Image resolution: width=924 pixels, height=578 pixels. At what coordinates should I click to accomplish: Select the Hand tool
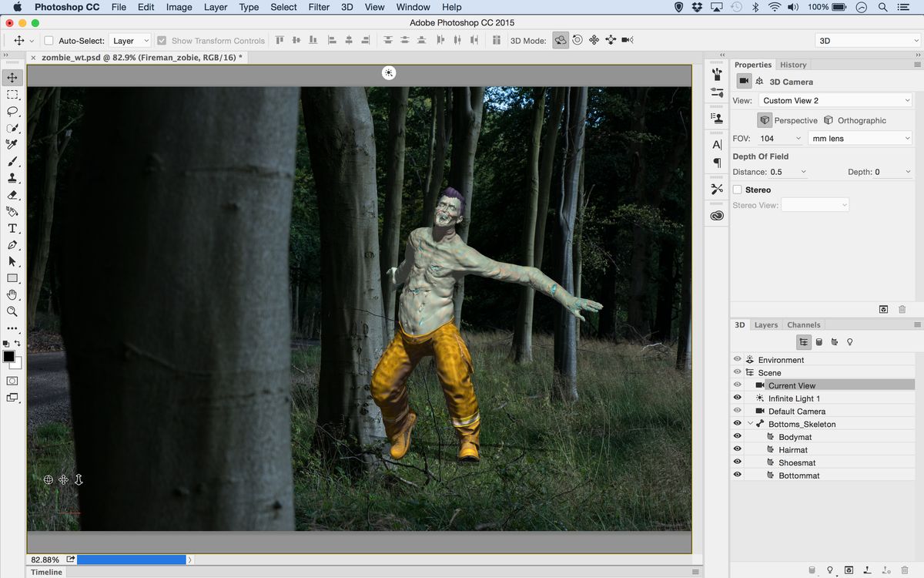click(x=12, y=294)
